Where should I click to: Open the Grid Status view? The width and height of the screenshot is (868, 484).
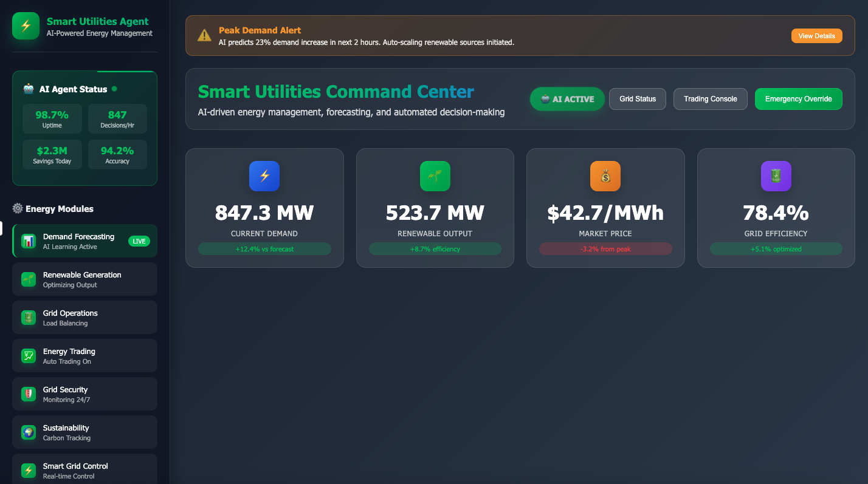[637, 99]
